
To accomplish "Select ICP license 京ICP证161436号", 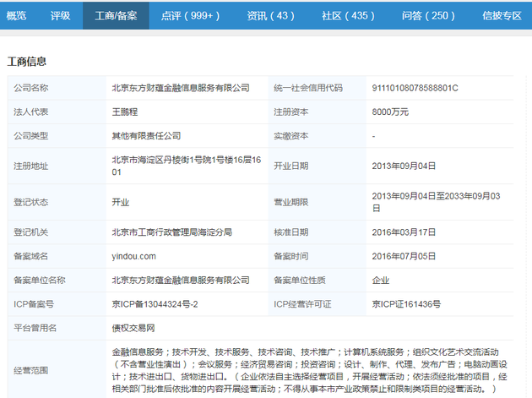I will coord(406,304).
